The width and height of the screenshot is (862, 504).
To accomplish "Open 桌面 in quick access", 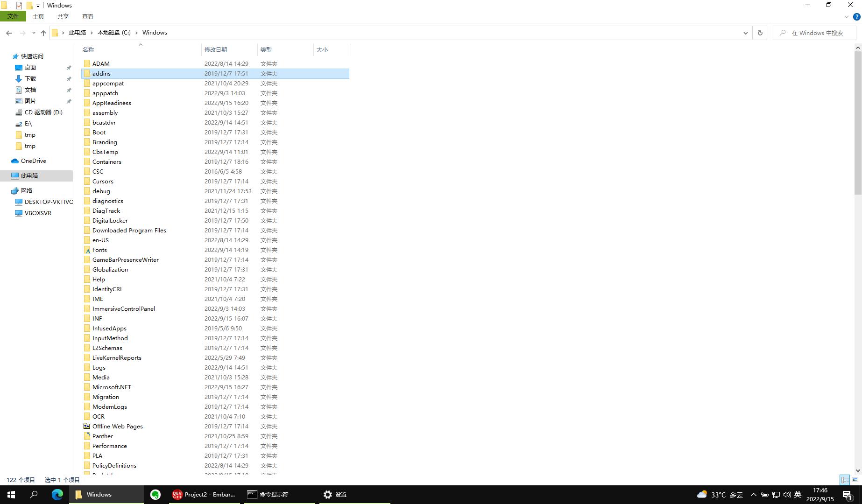I will click(x=30, y=67).
